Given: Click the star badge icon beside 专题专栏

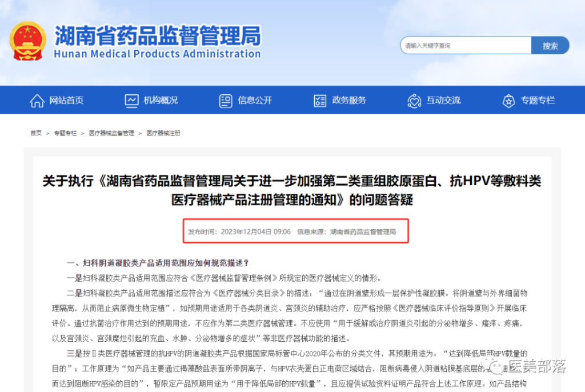Looking at the screenshot, I should [508, 101].
